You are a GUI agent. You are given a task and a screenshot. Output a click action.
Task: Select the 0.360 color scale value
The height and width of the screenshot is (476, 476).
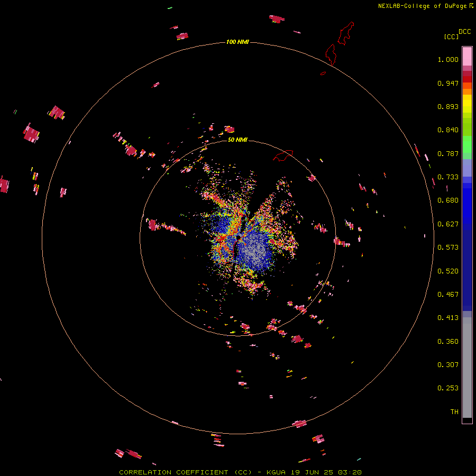(x=448, y=342)
